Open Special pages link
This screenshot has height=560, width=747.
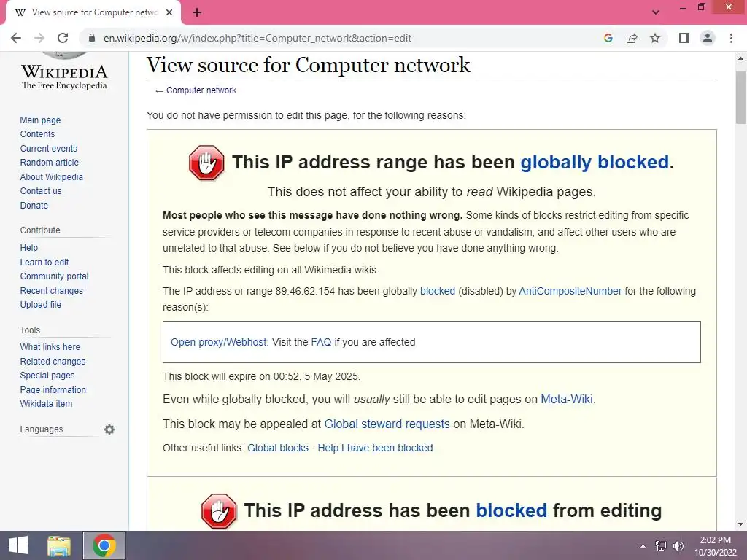pyautogui.click(x=47, y=376)
